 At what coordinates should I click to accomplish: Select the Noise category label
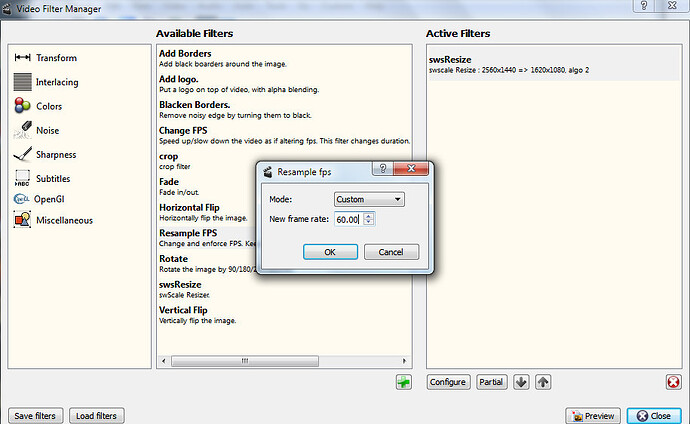click(48, 130)
